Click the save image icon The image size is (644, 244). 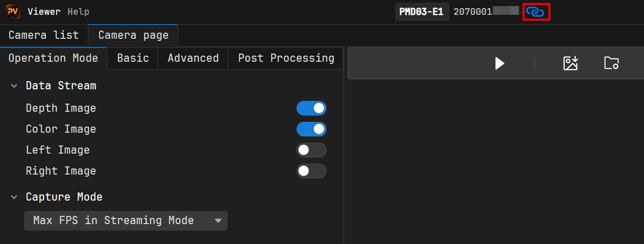570,63
